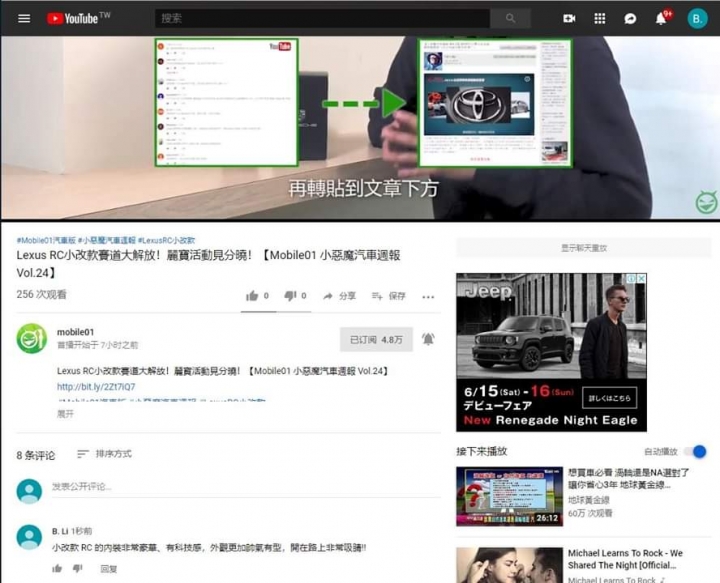Open B. Li commenter avatar

pos(29,537)
